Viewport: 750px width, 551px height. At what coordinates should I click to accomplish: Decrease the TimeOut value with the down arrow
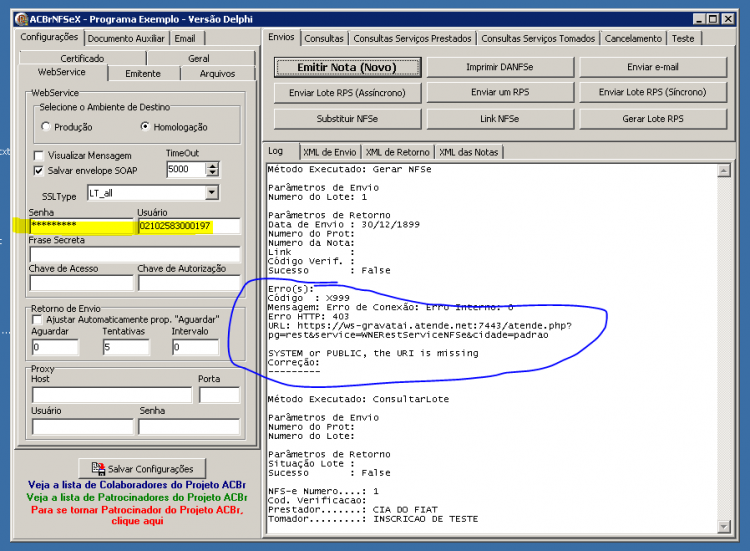(212, 173)
